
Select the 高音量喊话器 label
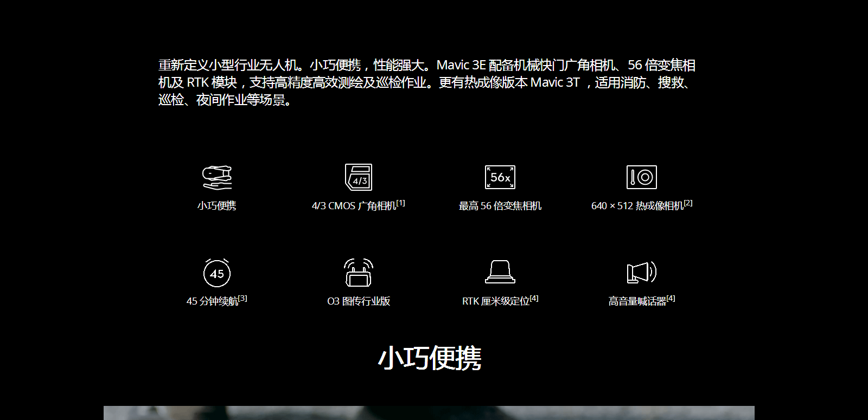click(637, 301)
